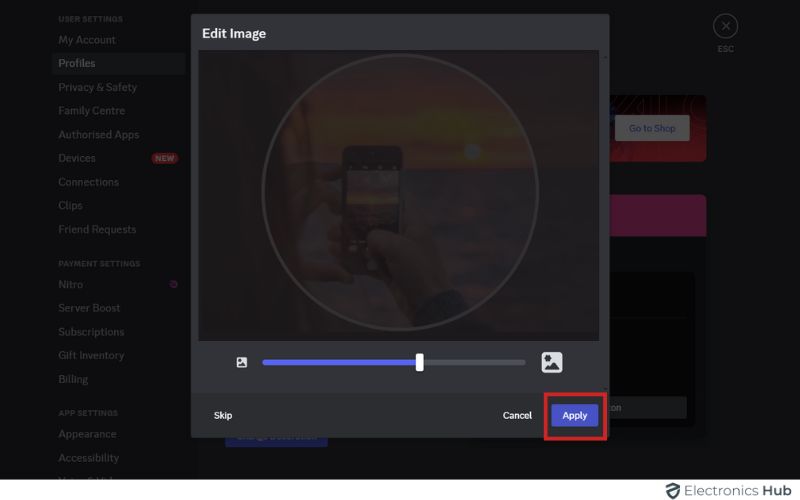800x500 pixels.
Task: Click the small image zoom-out icon
Action: coord(241,362)
